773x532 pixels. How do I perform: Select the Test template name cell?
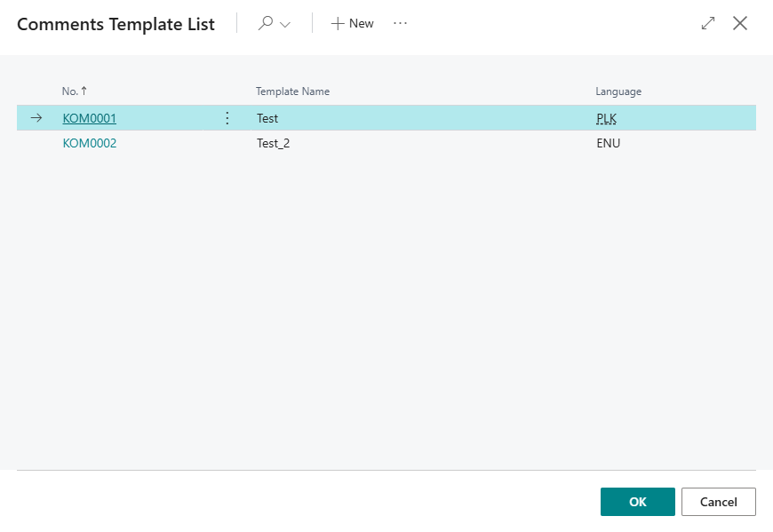tap(267, 118)
